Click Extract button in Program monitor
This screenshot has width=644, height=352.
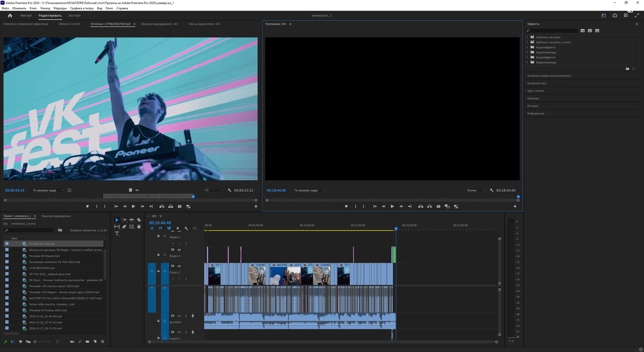429,206
